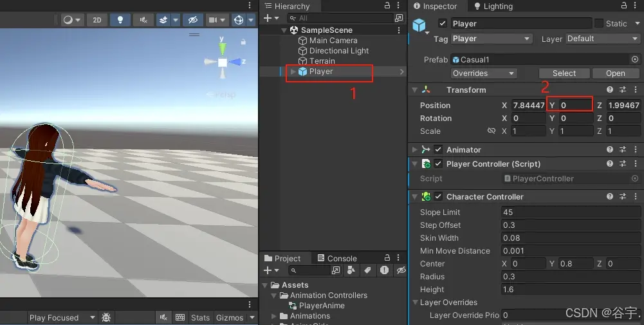Open Hierarchy search in Unity Search window icon
The width and height of the screenshot is (644, 325).
399,18
